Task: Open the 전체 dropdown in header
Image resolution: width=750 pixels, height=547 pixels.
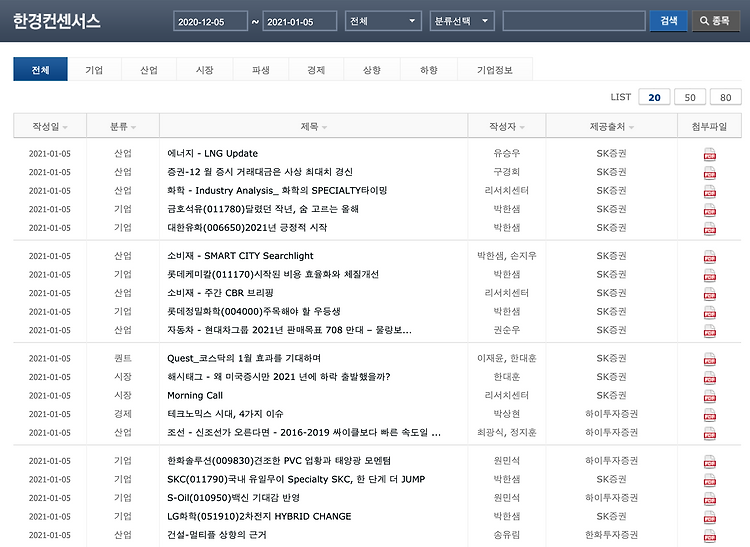Action: 383,21
